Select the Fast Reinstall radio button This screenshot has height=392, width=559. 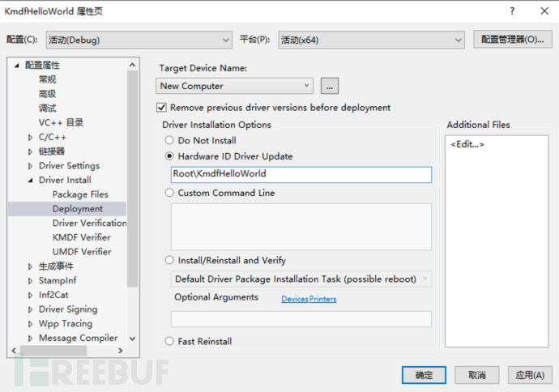click(x=169, y=341)
